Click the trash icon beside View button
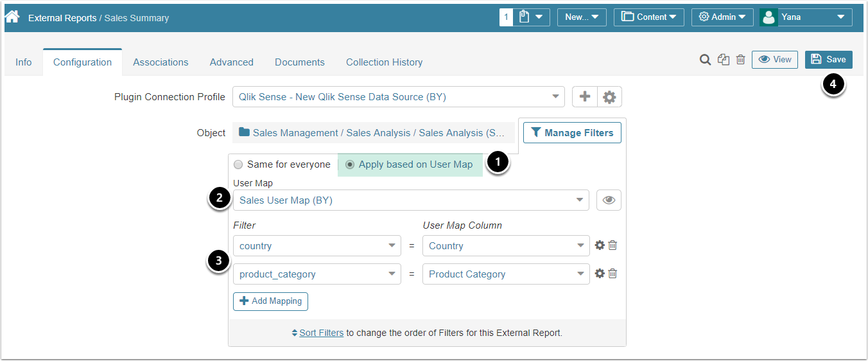This screenshot has width=868, height=361. [x=740, y=60]
